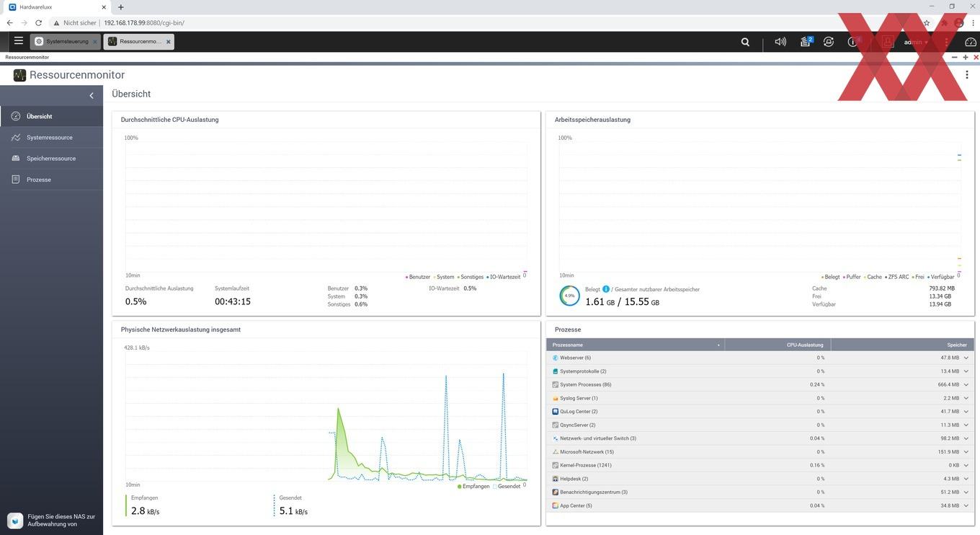Viewport: 980px width, 535px height.
Task: Toggle Gesendet series in network legend
Action: [x=507, y=486]
